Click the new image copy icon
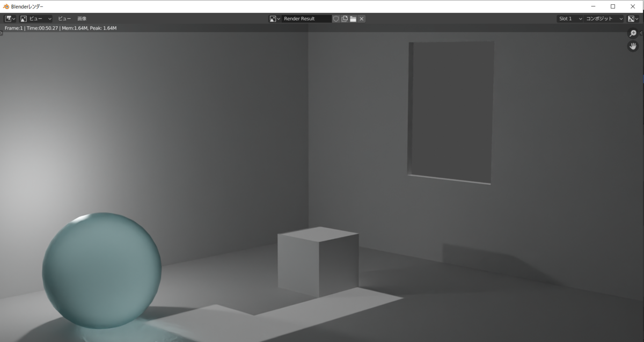644x342 pixels. coord(345,18)
